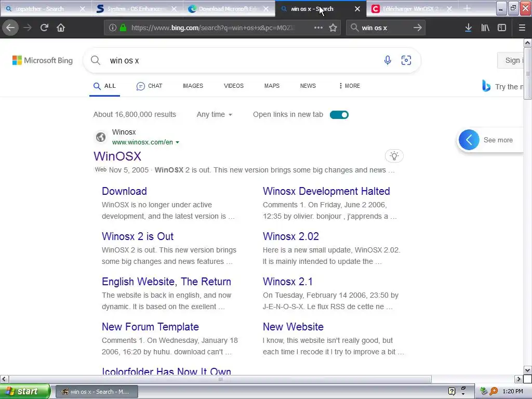532x399 pixels.
Task: Go back with the browser back arrow
Action: click(10, 28)
